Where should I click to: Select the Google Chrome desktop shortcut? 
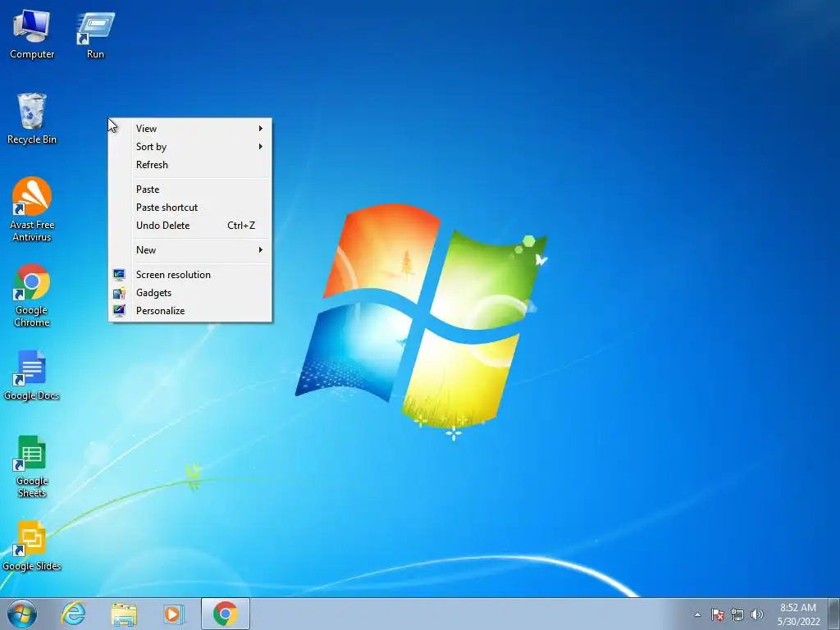point(32,295)
